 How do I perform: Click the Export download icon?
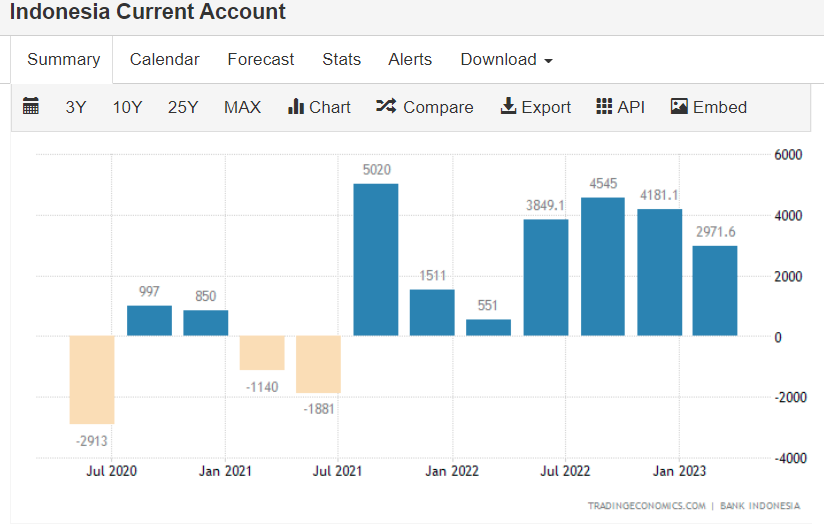click(x=508, y=107)
